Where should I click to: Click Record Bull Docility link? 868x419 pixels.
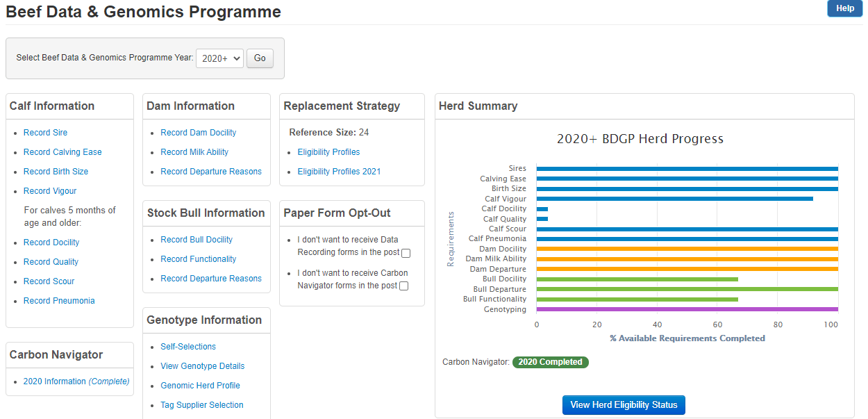[197, 240]
